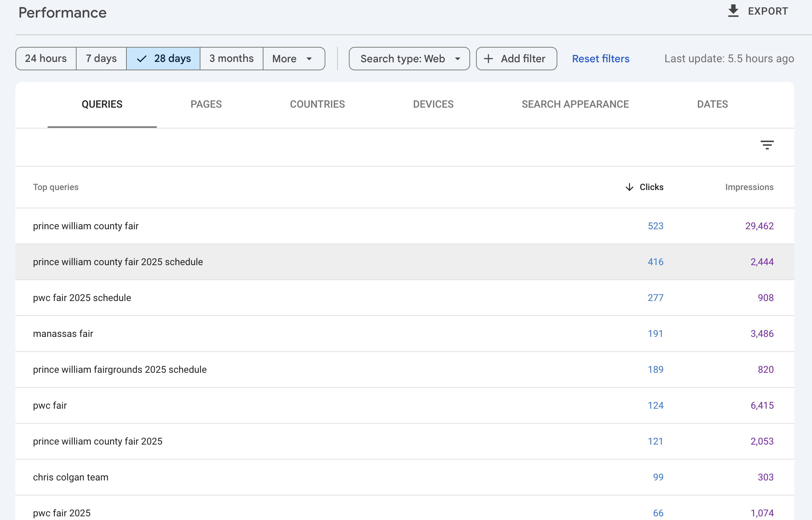The height and width of the screenshot is (520, 812).
Task: Expand the More date range dropdown
Action: [294, 59]
